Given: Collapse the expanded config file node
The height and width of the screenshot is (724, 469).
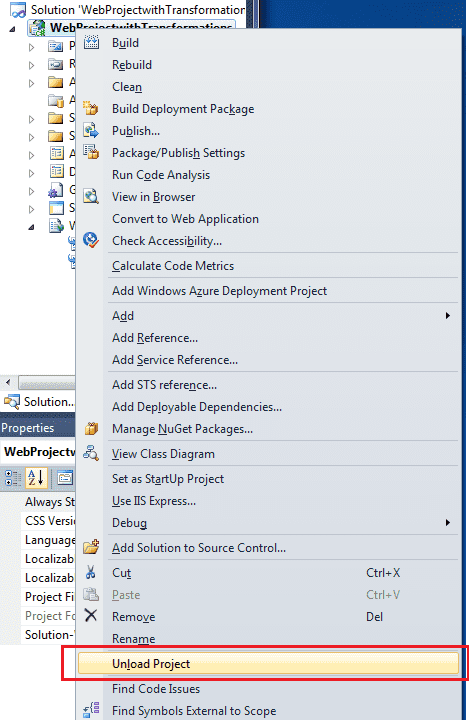Looking at the screenshot, I should click(x=31, y=227).
